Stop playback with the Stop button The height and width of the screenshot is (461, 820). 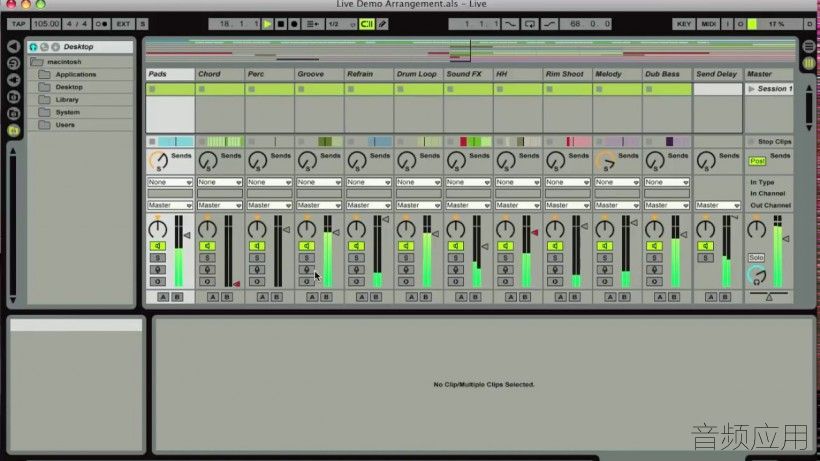281,24
